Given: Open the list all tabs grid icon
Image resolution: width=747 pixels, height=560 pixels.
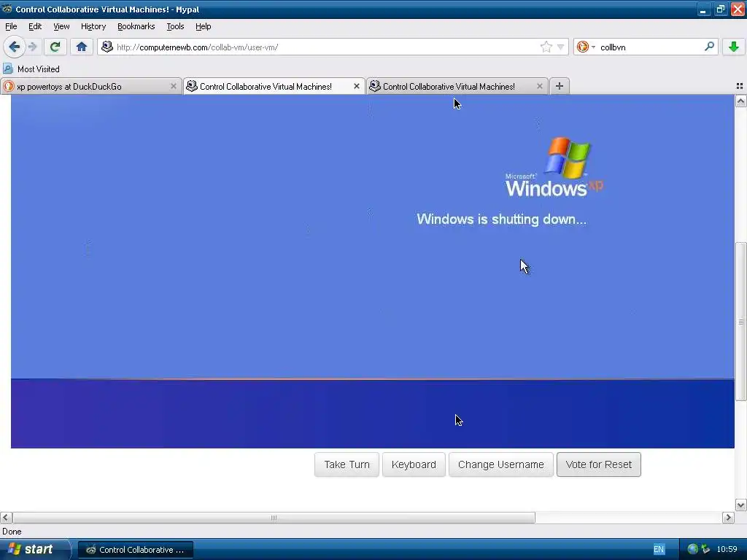Looking at the screenshot, I should point(740,86).
